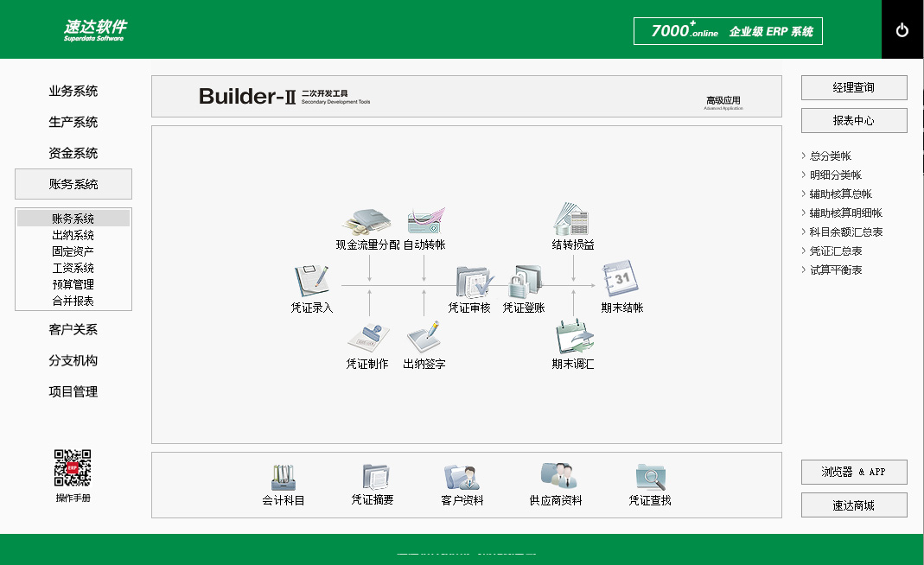
Task: Click the 操作手册 QR code image
Action: (73, 467)
